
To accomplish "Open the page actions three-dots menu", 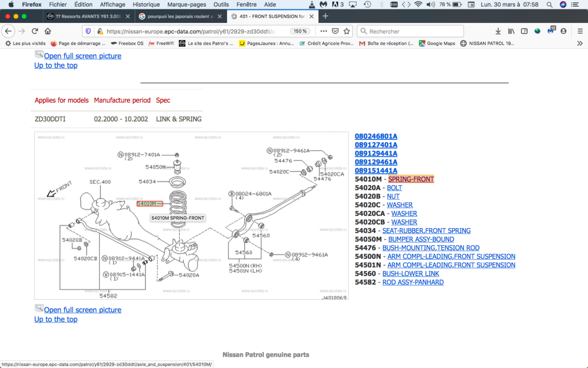I will [x=323, y=31].
